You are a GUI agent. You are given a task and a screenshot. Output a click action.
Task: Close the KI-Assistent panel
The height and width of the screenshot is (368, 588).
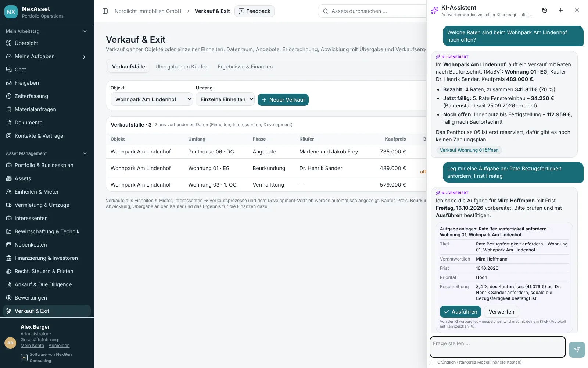pyautogui.click(x=577, y=10)
